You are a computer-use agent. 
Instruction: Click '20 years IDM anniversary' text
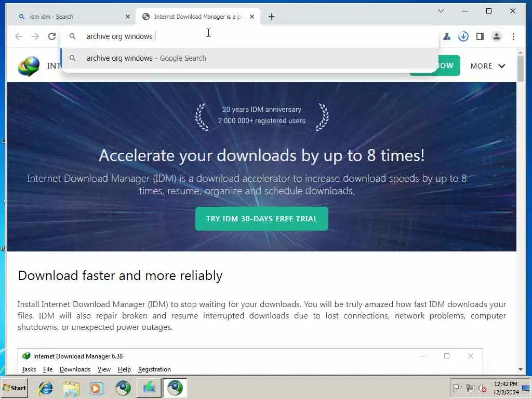pos(262,110)
